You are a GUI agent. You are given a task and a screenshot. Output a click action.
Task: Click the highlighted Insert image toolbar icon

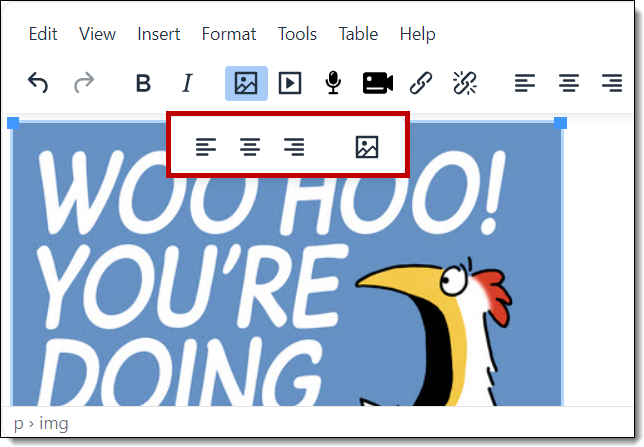246,83
